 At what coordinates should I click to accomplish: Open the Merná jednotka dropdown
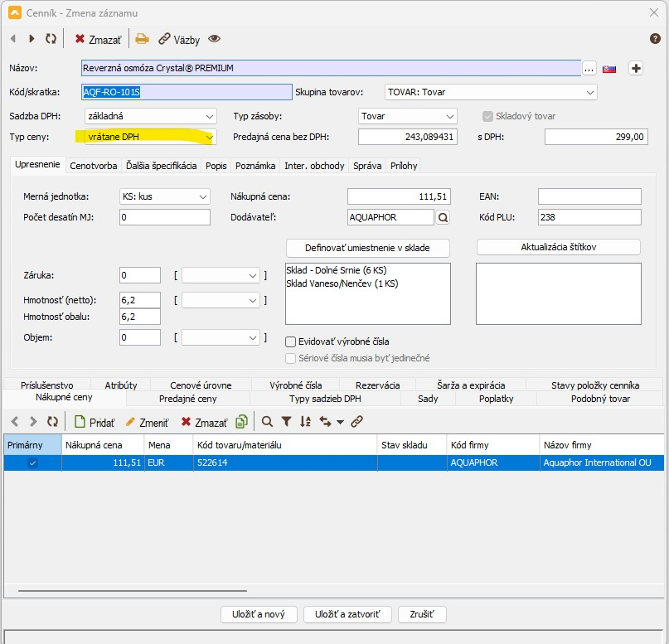tap(203, 196)
